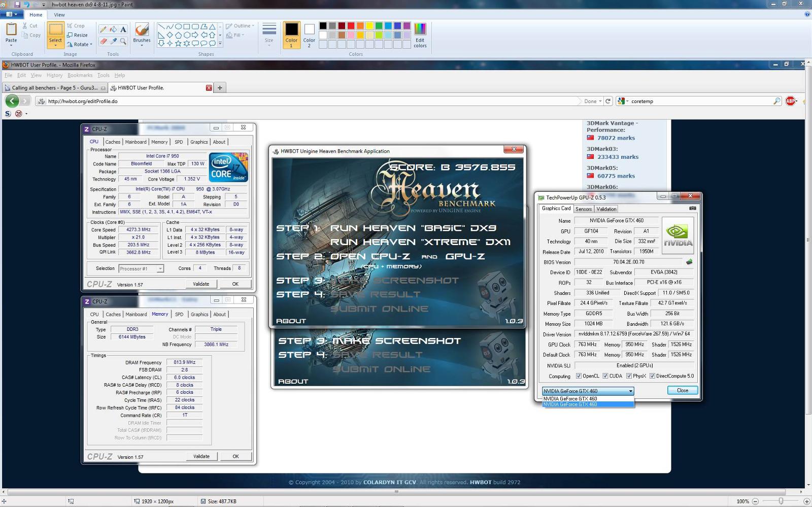Toggle the CUDA checkbox in GPU-Z
Image resolution: width=812 pixels, height=507 pixels.
click(x=605, y=376)
